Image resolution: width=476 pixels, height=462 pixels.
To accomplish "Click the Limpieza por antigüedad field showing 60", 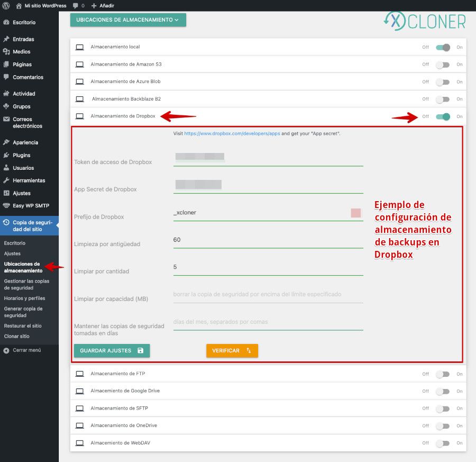I will [268, 240].
